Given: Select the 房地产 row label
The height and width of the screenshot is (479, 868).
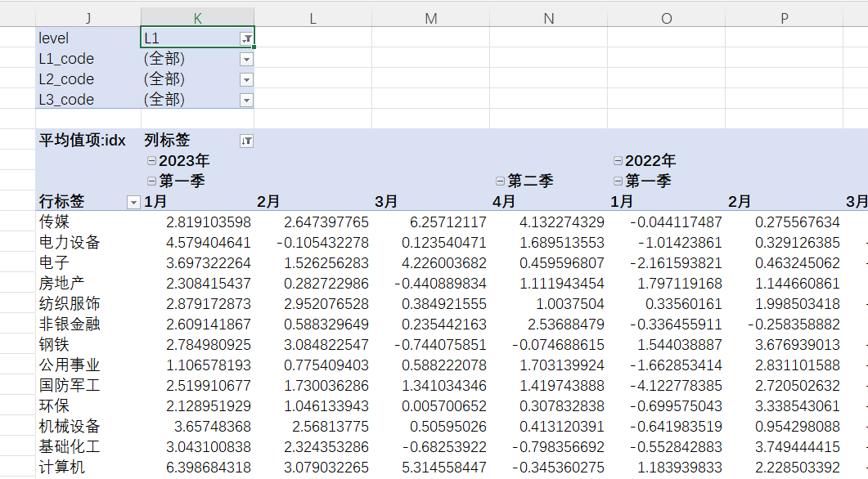Looking at the screenshot, I should tap(88, 283).
